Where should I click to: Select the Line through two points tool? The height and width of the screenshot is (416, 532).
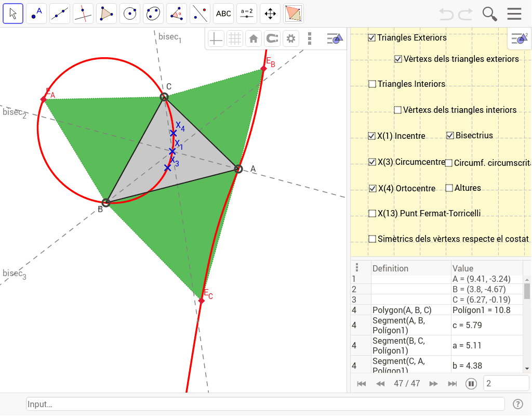click(60, 14)
